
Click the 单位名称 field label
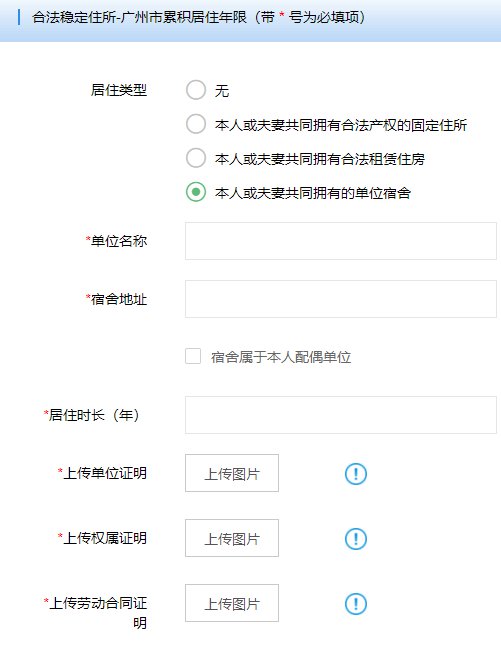pyautogui.click(x=116, y=241)
